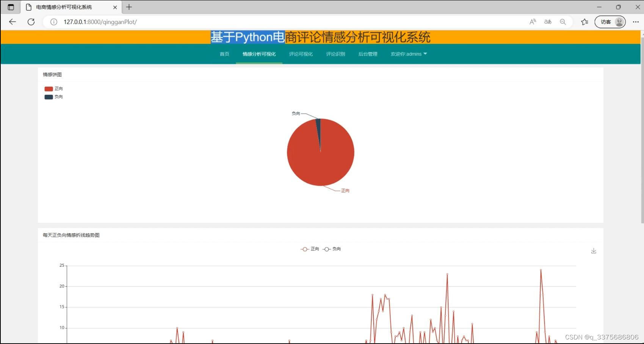Close the 电商情感分析可视化系统 tab
This screenshot has height=344, width=644.
coord(115,7)
